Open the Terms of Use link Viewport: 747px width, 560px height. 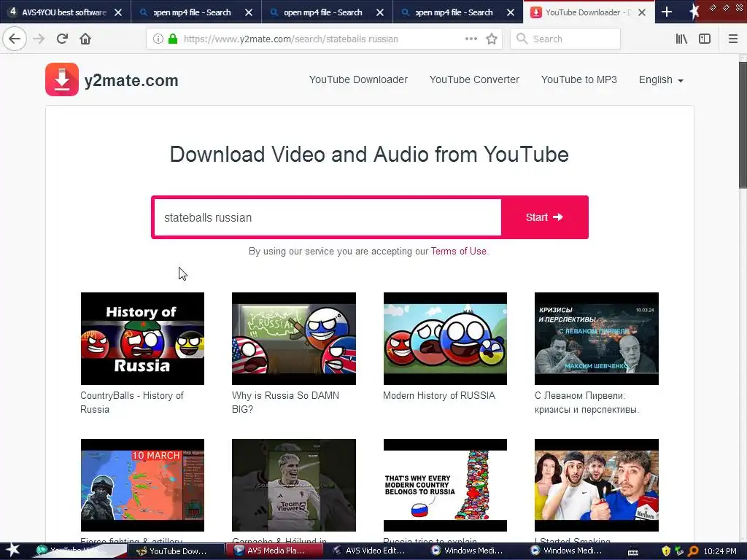458,251
